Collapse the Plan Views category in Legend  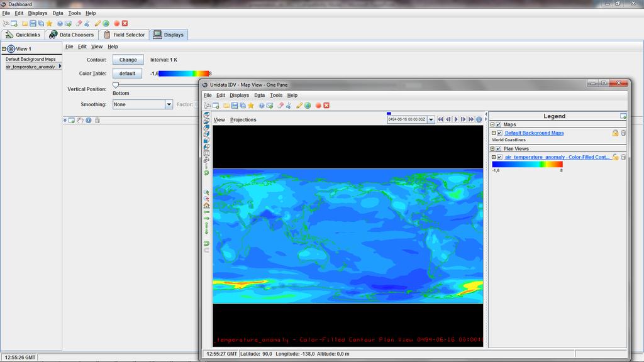(x=492, y=148)
